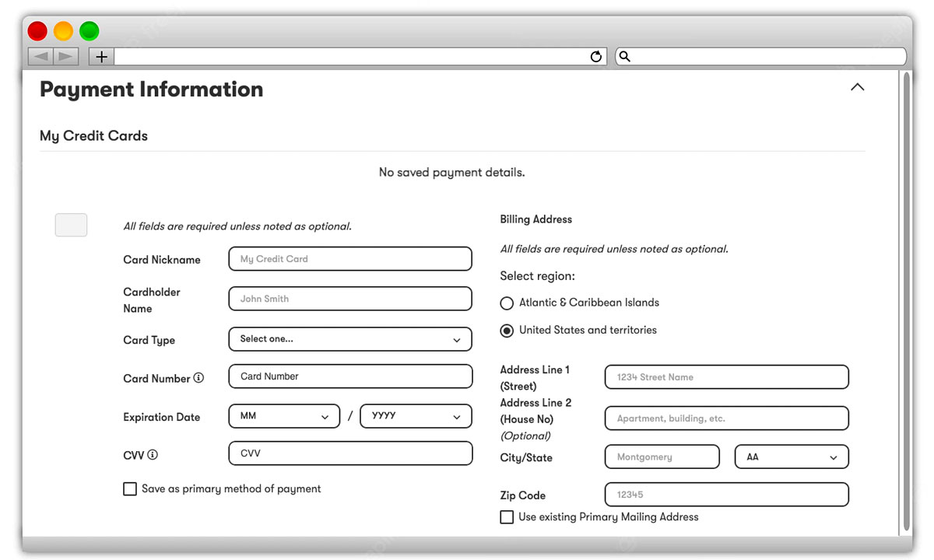Collapse the Payment Information section

tap(857, 87)
